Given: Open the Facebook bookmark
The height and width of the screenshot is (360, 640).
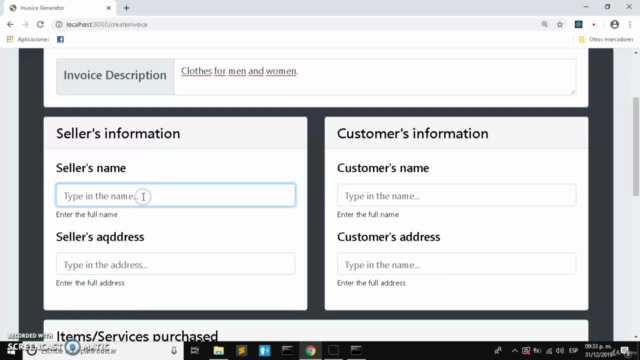Looking at the screenshot, I should click(x=60, y=39).
